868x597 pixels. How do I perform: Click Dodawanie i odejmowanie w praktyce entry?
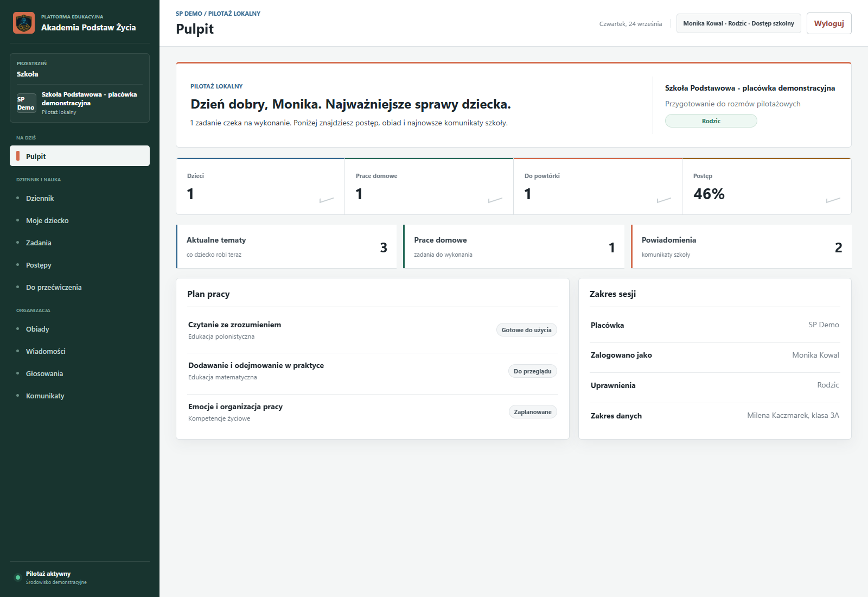tap(373, 371)
